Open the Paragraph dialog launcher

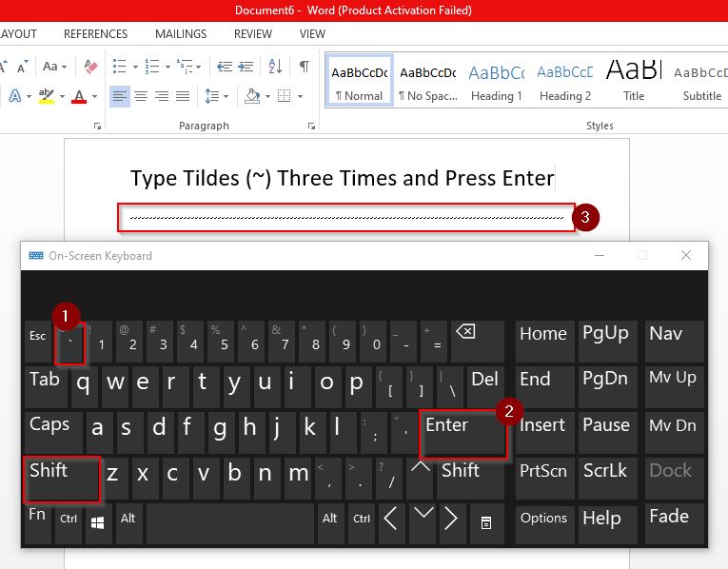click(311, 126)
